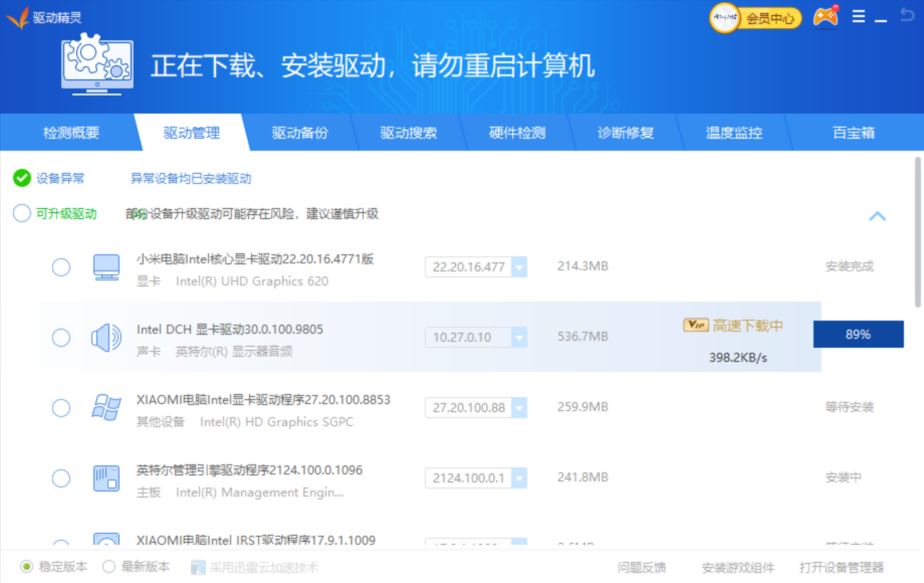Image resolution: width=924 pixels, height=583 pixels.
Task: Click the back arrow icon in title bar
Action: coord(907,15)
